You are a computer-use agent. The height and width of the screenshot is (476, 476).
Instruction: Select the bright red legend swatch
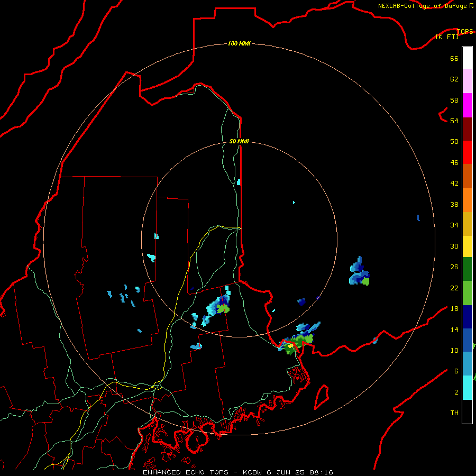[467, 153]
